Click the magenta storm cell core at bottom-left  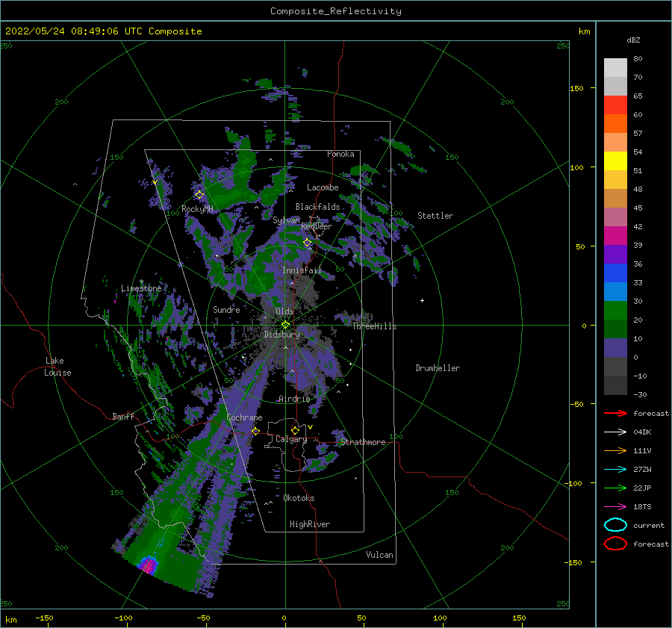[x=149, y=565]
